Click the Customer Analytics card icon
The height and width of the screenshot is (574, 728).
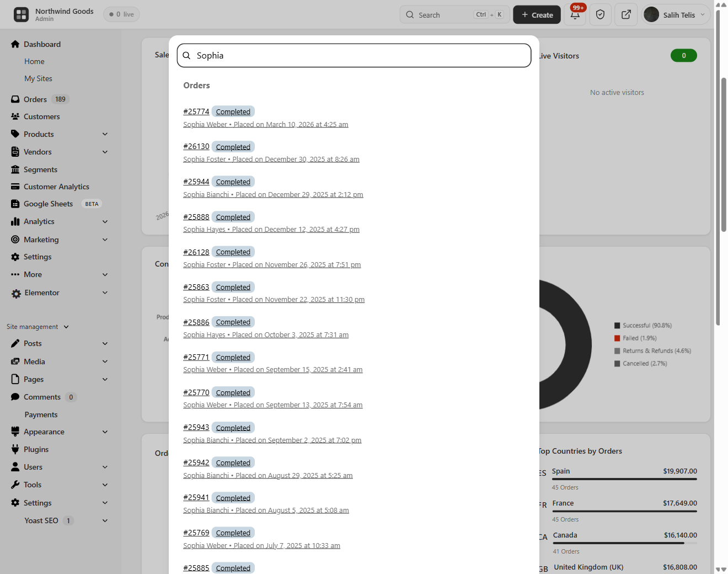click(x=15, y=187)
